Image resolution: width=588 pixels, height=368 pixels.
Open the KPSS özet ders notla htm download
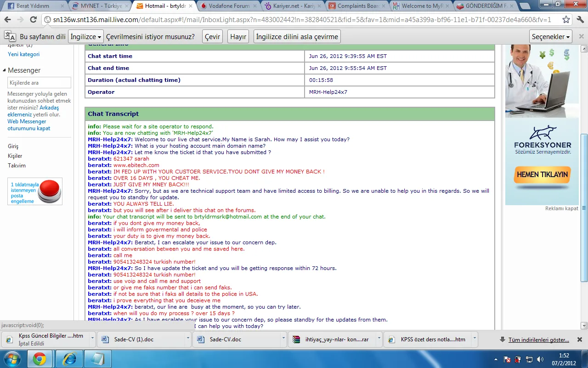coord(428,339)
